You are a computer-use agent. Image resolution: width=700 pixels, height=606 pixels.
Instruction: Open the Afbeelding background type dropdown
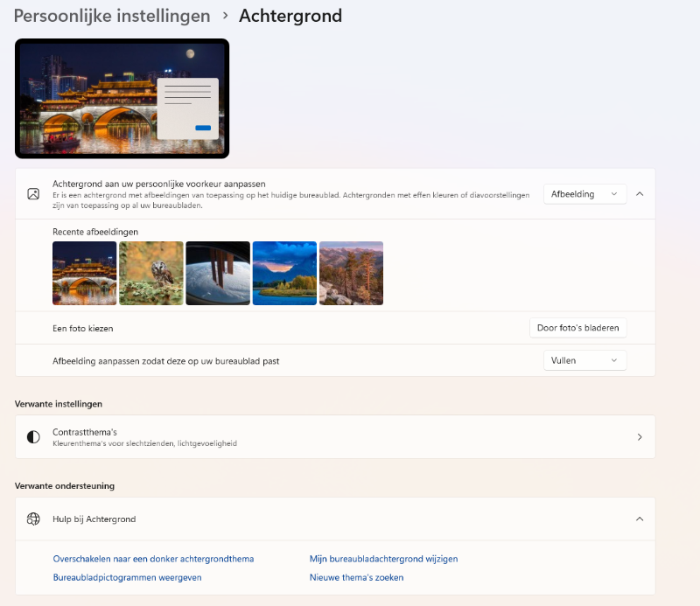[x=584, y=194]
